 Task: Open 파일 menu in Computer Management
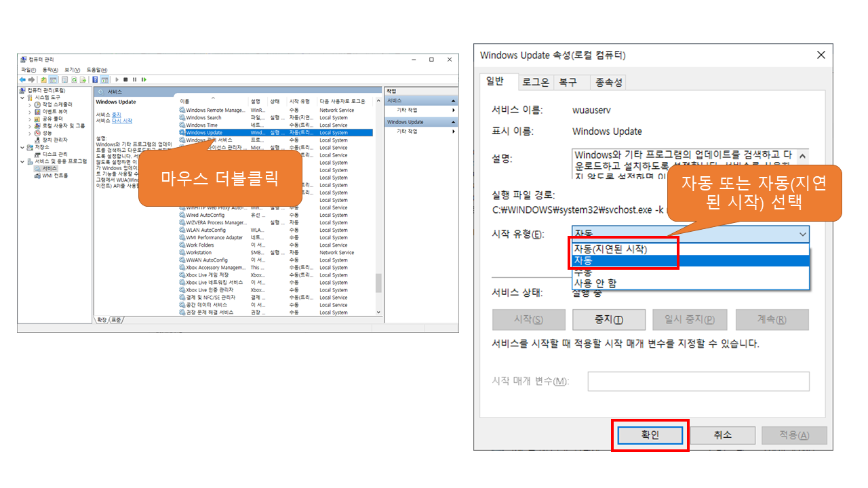(28, 70)
